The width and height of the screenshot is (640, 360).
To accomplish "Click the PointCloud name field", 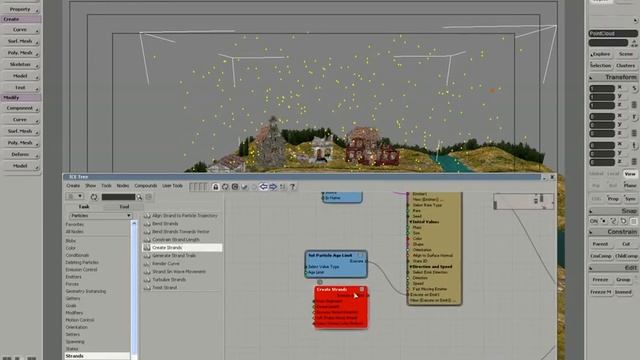I will point(613,33).
